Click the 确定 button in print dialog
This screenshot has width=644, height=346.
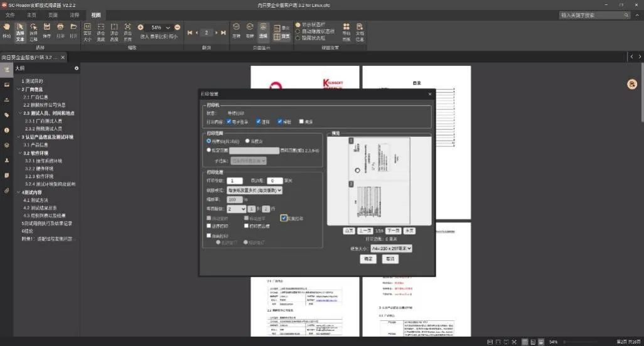click(x=368, y=259)
